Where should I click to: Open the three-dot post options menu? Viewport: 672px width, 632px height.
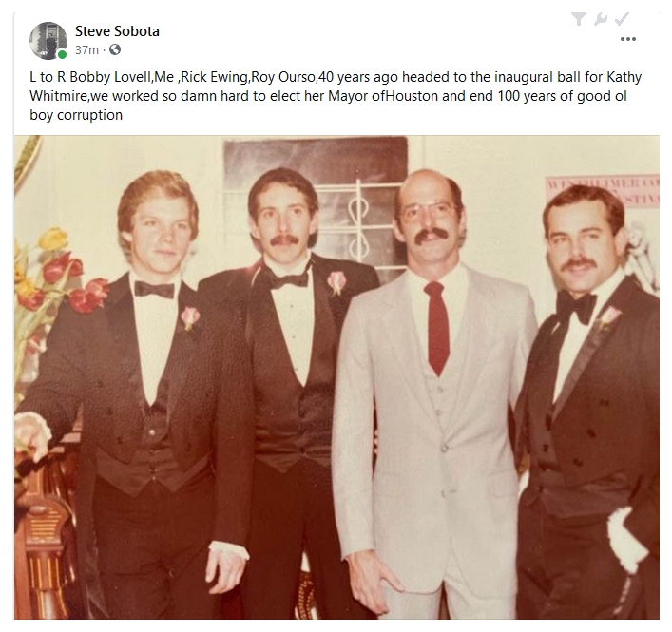(x=628, y=39)
